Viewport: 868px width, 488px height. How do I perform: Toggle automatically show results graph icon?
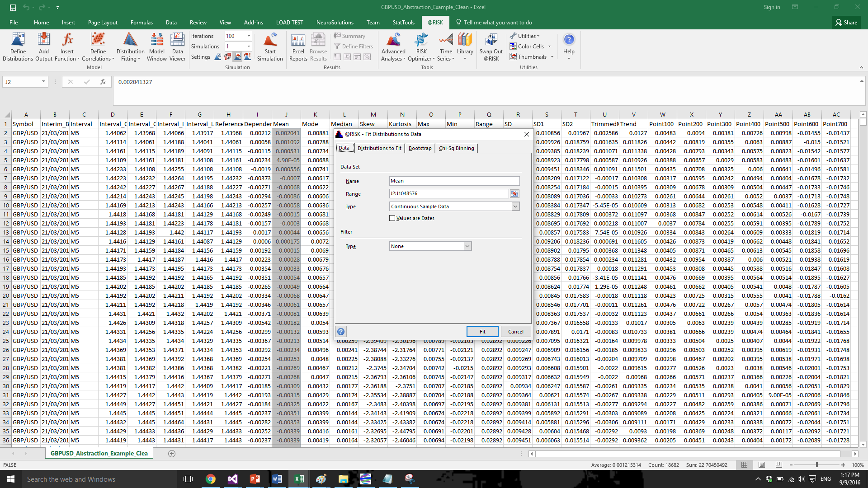pos(237,56)
